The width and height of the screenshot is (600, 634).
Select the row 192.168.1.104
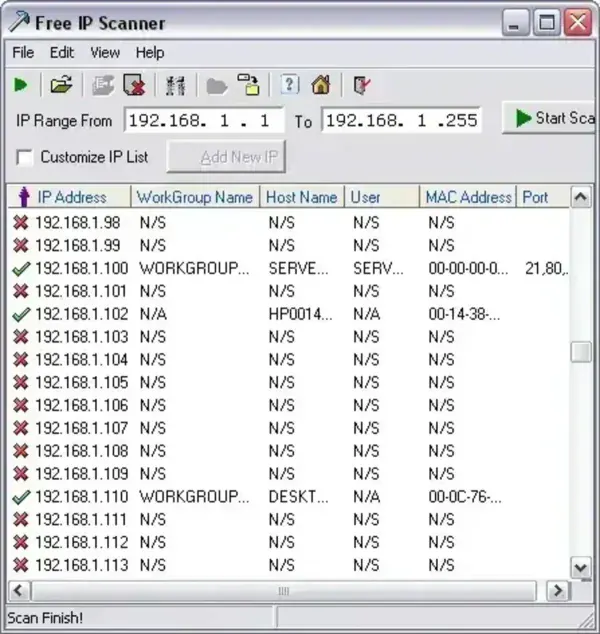pos(289,359)
